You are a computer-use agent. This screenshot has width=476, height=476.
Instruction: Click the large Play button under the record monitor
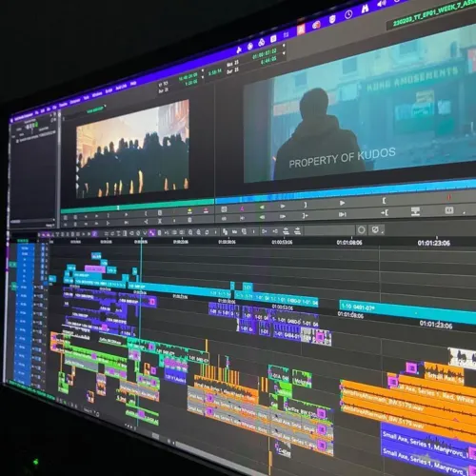342,203
